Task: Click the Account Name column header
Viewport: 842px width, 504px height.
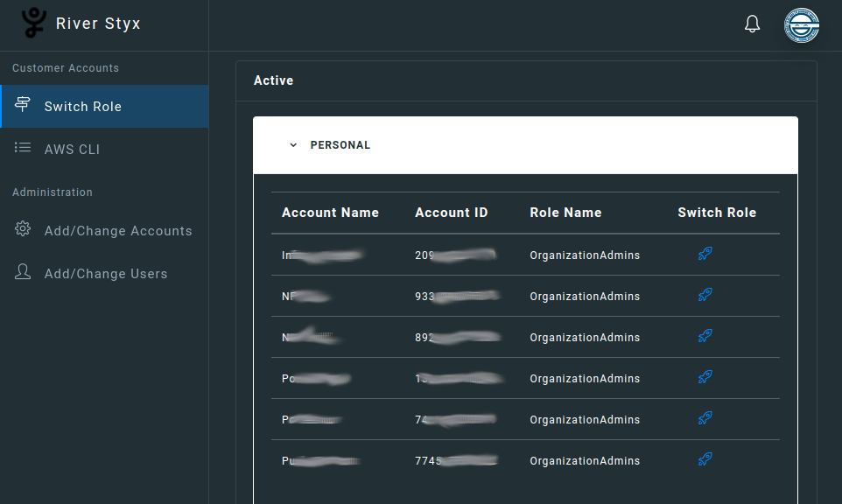Action: click(330, 212)
